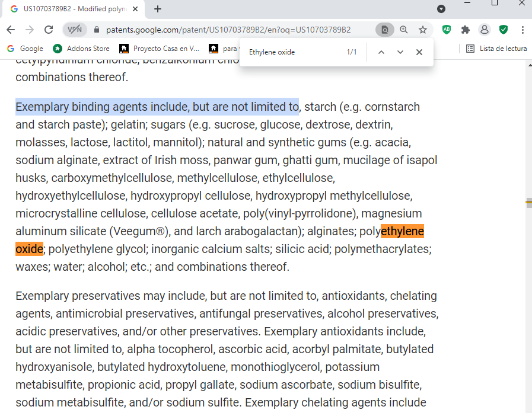The image size is (532, 413).
Task: Open Chrome three-dot menu
Action: coord(523,30)
